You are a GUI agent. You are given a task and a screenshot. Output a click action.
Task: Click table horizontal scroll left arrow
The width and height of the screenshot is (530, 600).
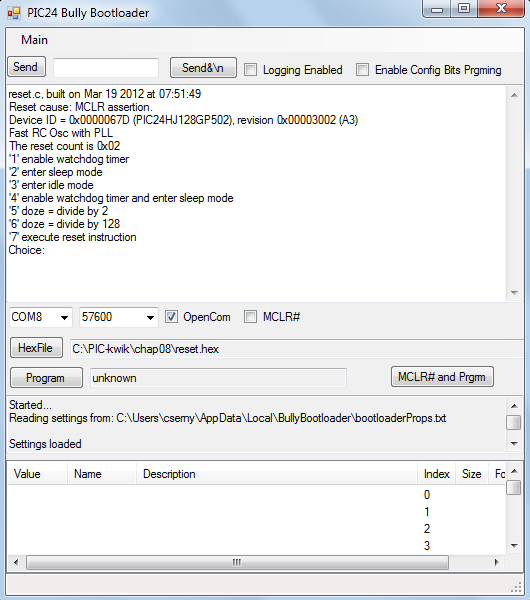(x=16, y=562)
